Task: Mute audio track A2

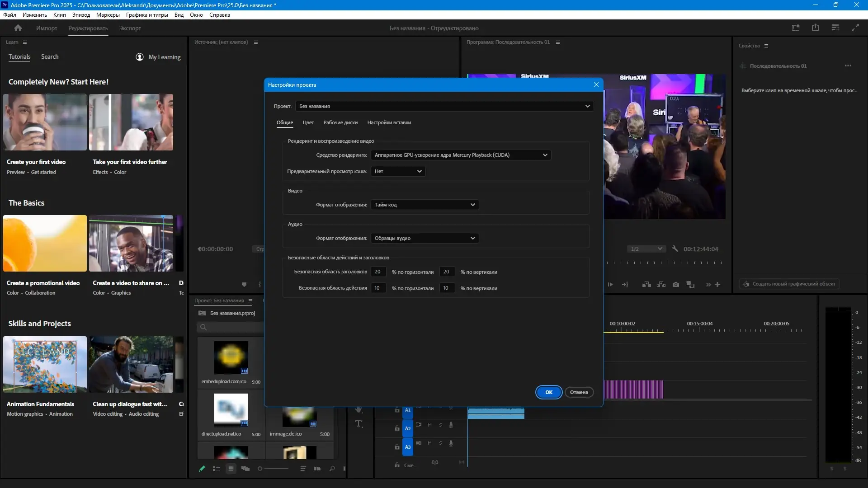Action: (x=429, y=425)
